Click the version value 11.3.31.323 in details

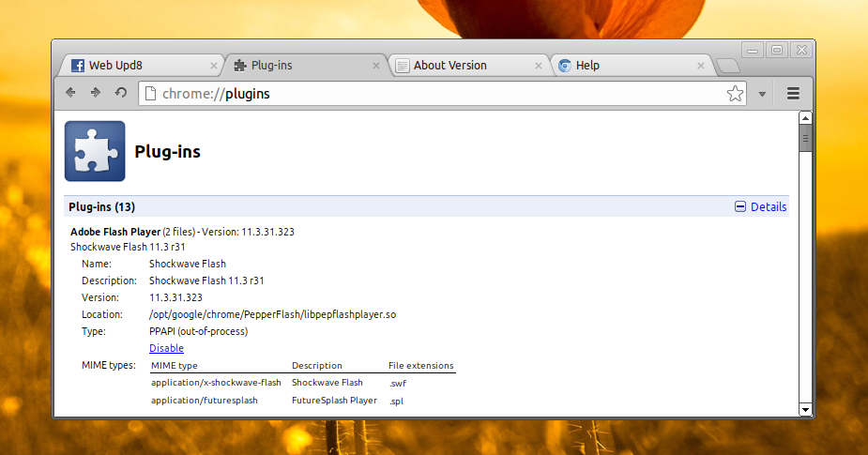pos(175,297)
